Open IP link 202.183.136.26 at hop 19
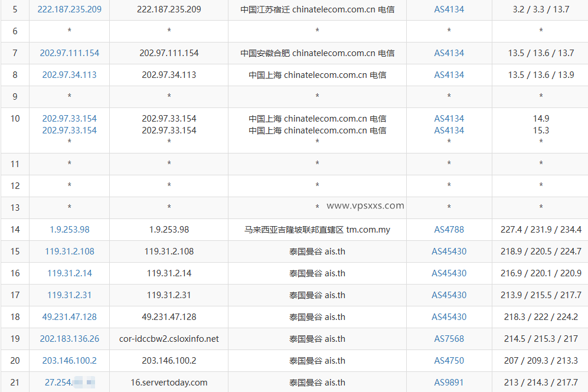 tap(70, 338)
